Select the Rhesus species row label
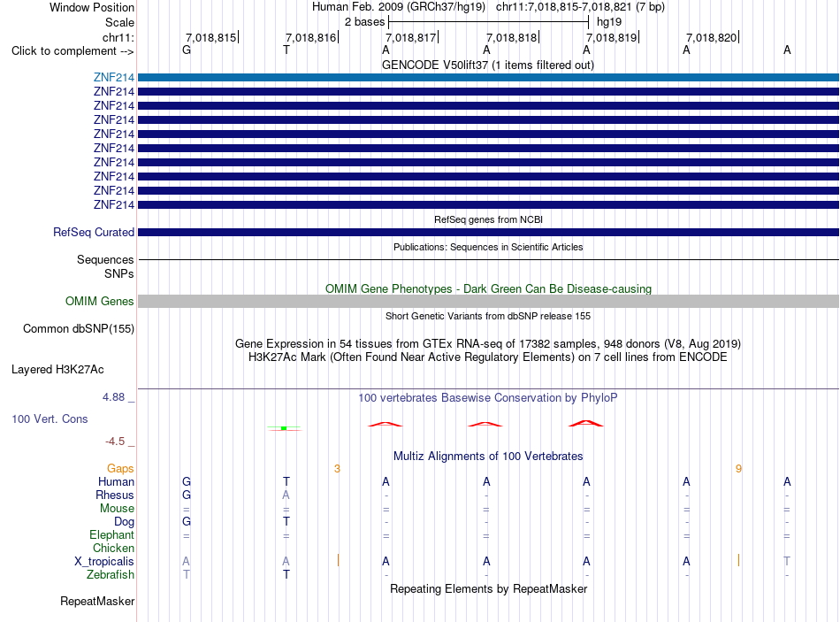840x622 pixels. tap(115, 495)
